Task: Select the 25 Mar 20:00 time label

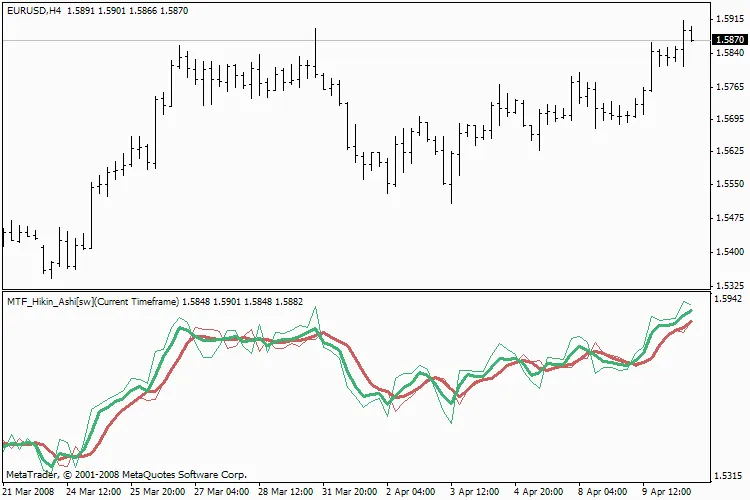Action: click(x=158, y=492)
